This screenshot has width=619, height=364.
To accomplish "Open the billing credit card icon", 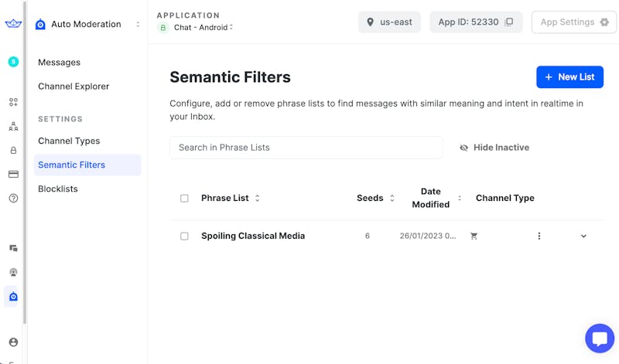I will tap(13, 175).
